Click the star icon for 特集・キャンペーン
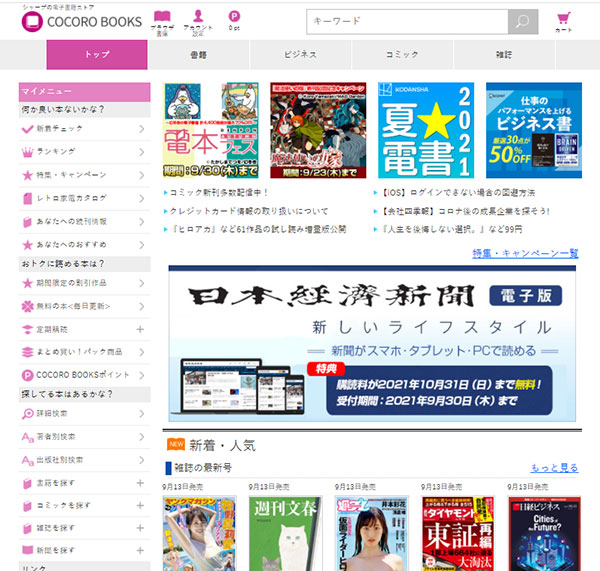The width and height of the screenshot is (600, 571). point(28,175)
